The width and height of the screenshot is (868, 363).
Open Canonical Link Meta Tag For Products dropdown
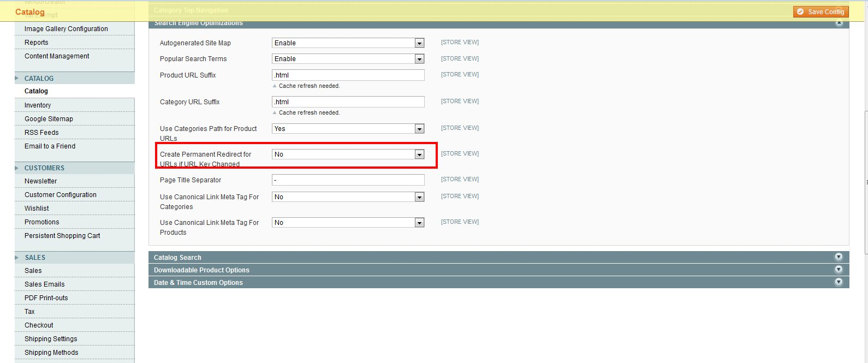click(x=348, y=223)
